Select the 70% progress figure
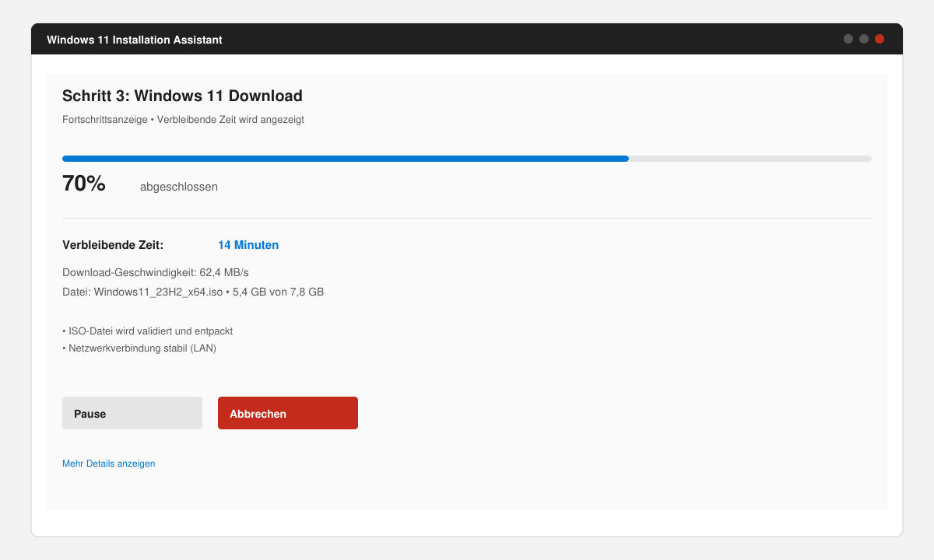Image resolution: width=934 pixels, height=560 pixels. click(83, 184)
